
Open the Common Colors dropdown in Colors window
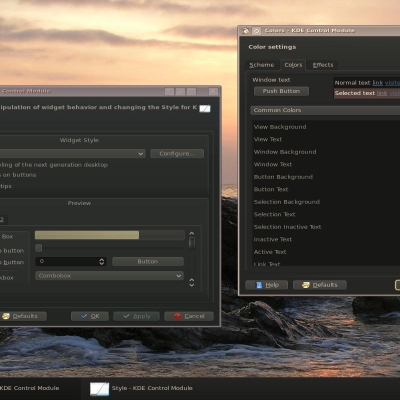(325, 110)
